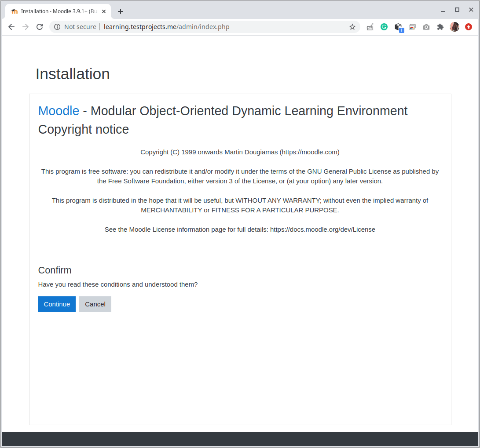Bookmark this page with the star icon
The width and height of the screenshot is (480, 448).
352,27
